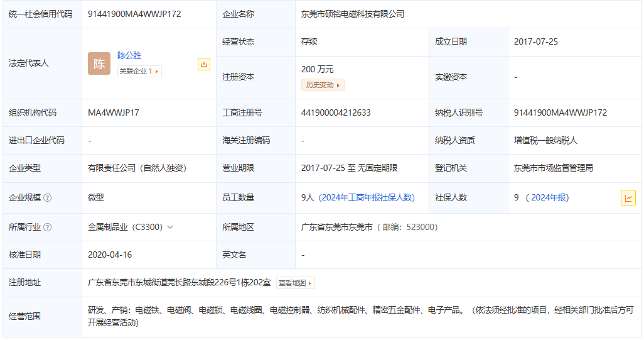Expand 历史变动 under registered capital
This screenshot has width=644, height=340.
coord(323,85)
